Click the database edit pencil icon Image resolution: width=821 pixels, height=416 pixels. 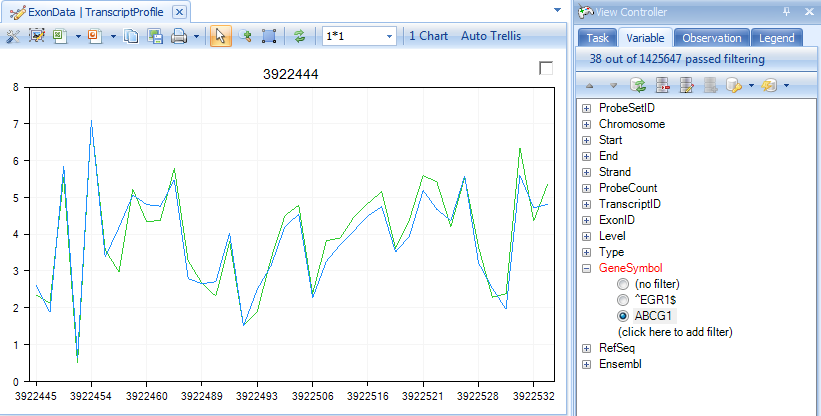[x=686, y=85]
